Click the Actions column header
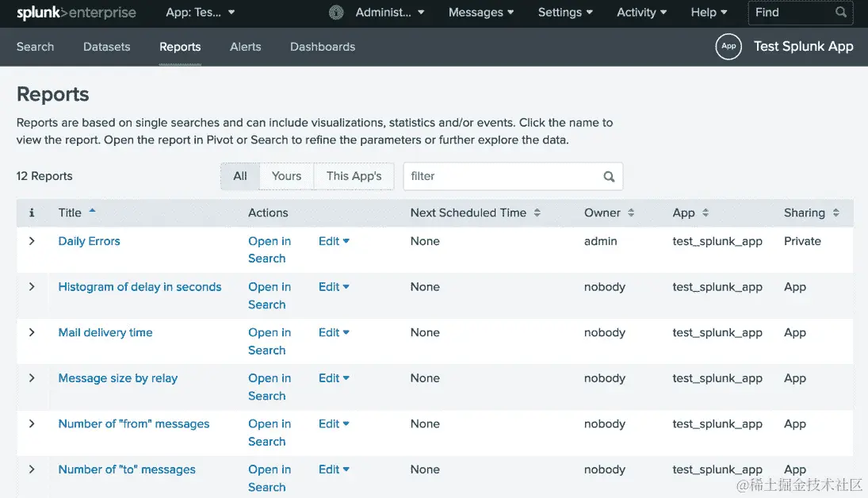Screen dimensions: 868x498 (268, 213)
